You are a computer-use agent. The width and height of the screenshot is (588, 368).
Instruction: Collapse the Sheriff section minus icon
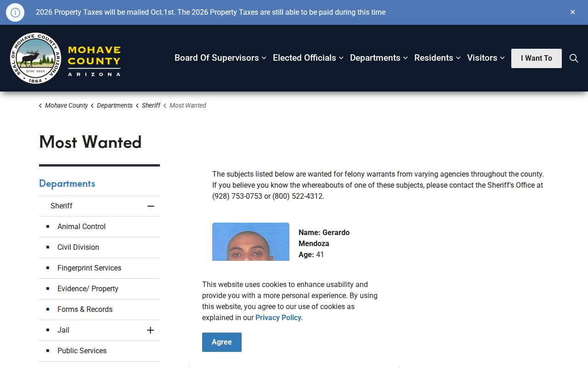(x=151, y=206)
